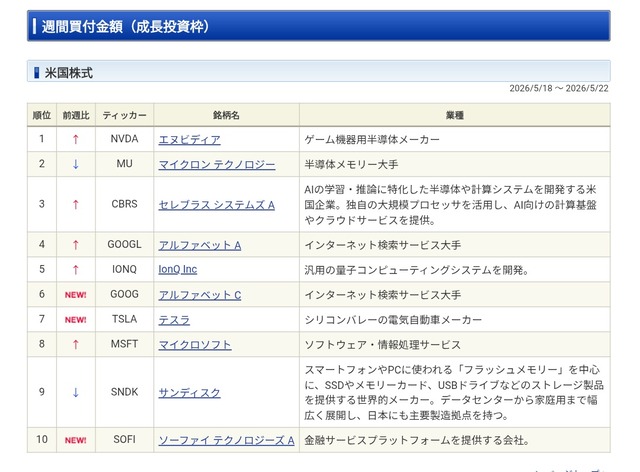The image size is (640, 472).
Task: Select the SOFI ticker cell
Action: [124, 440]
